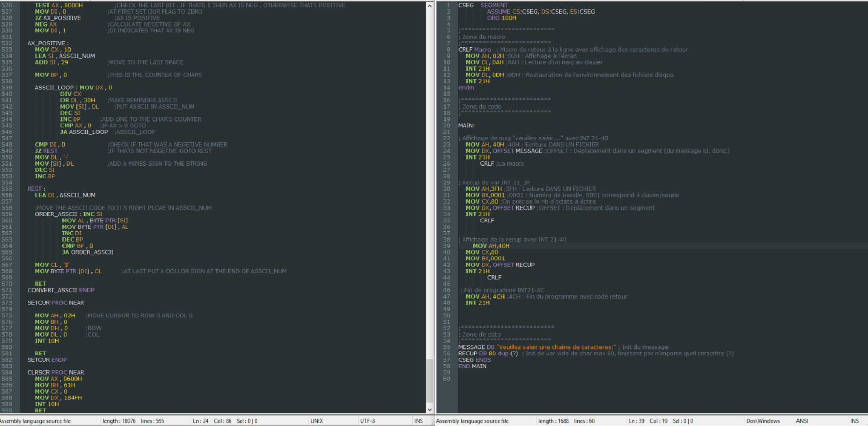The image size is (868, 426).
Task: Click 'Assembly language source file' in right status bar
Action: [x=472, y=421]
